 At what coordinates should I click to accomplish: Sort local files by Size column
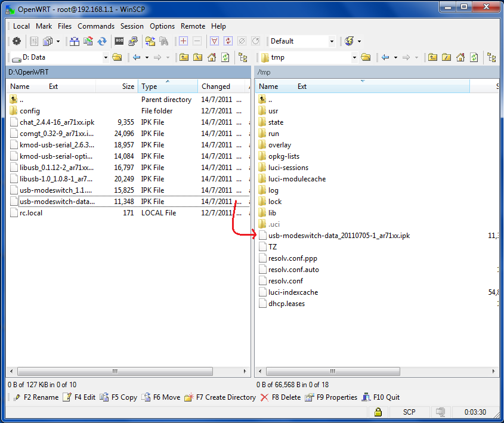click(117, 87)
